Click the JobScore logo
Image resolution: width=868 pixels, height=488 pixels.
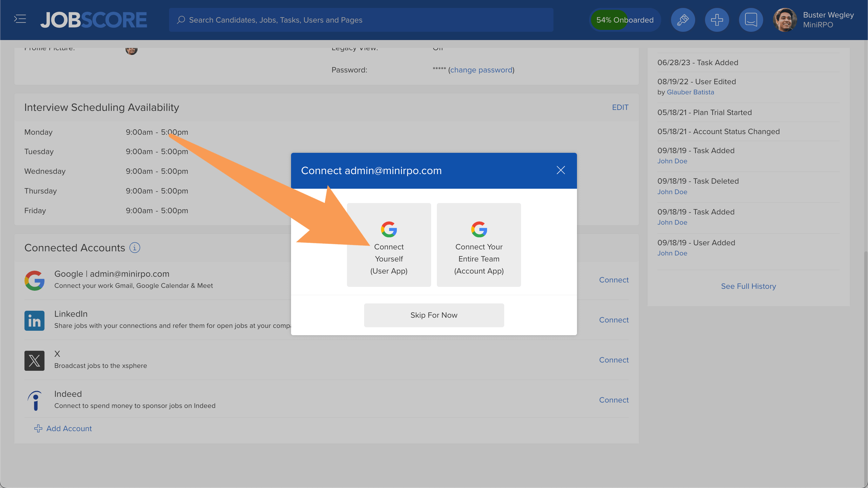[94, 20]
